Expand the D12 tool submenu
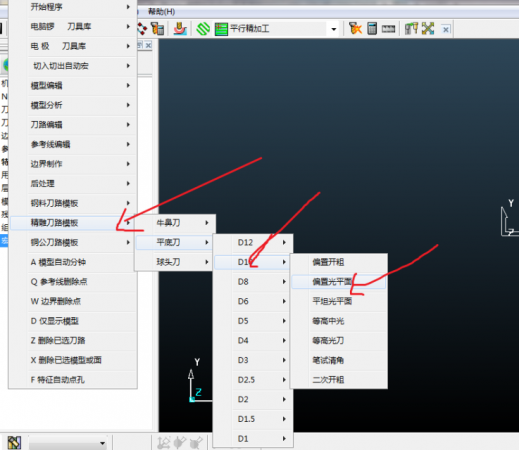Viewport: 519px width, 450px height. 253,242
